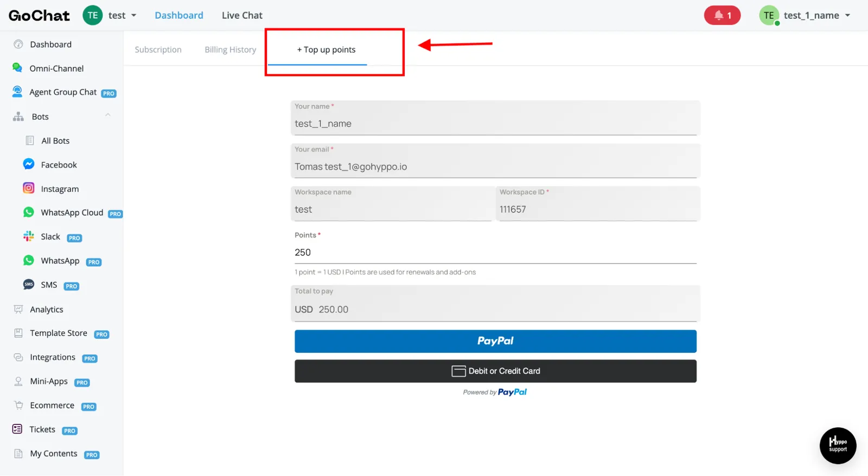Image resolution: width=868 pixels, height=476 pixels.
Task: Click the PRO badge next to Tickets
Action: tap(69, 430)
